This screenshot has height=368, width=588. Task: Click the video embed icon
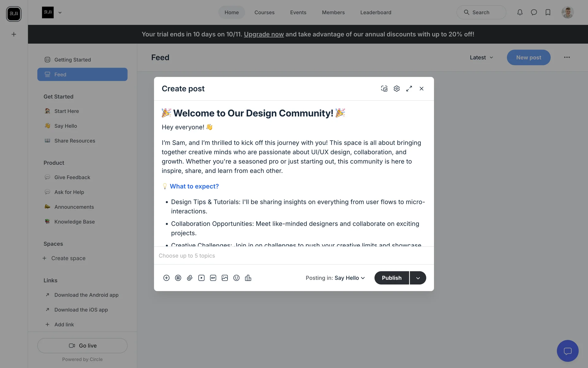pos(201,278)
